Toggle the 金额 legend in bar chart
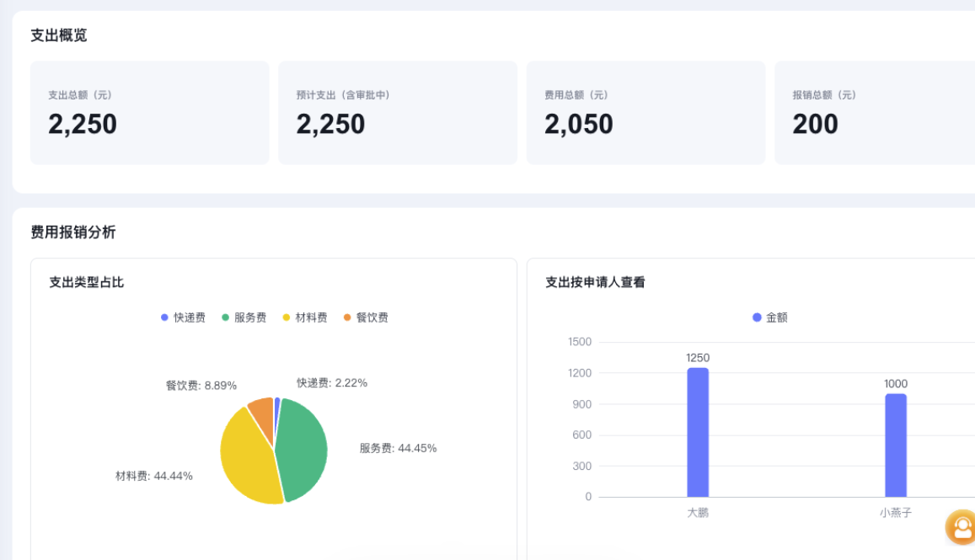This screenshot has width=975, height=560. pos(769,317)
